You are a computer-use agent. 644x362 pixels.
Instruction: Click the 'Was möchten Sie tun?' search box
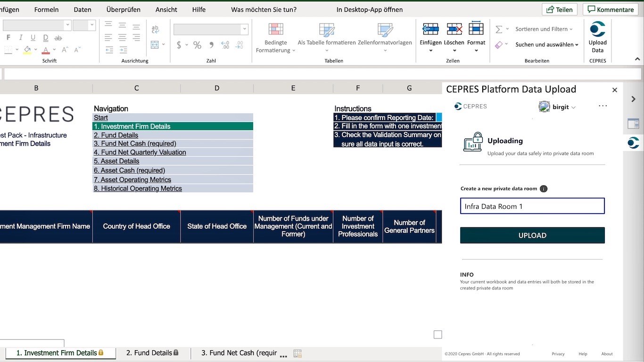pos(264,9)
